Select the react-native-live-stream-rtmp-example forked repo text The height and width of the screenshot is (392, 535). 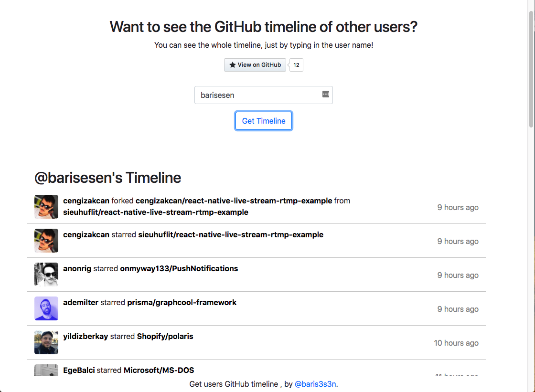pyautogui.click(x=233, y=201)
